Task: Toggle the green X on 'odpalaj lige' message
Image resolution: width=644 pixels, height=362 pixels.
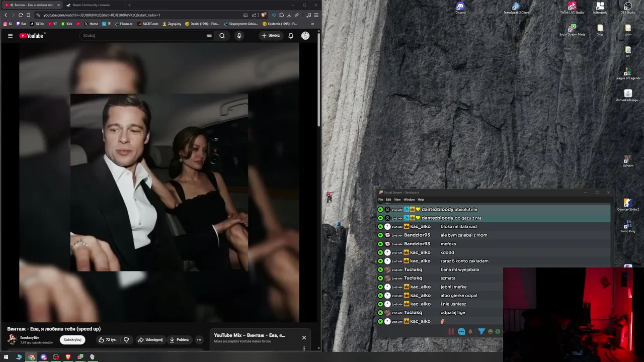Action: (380, 313)
